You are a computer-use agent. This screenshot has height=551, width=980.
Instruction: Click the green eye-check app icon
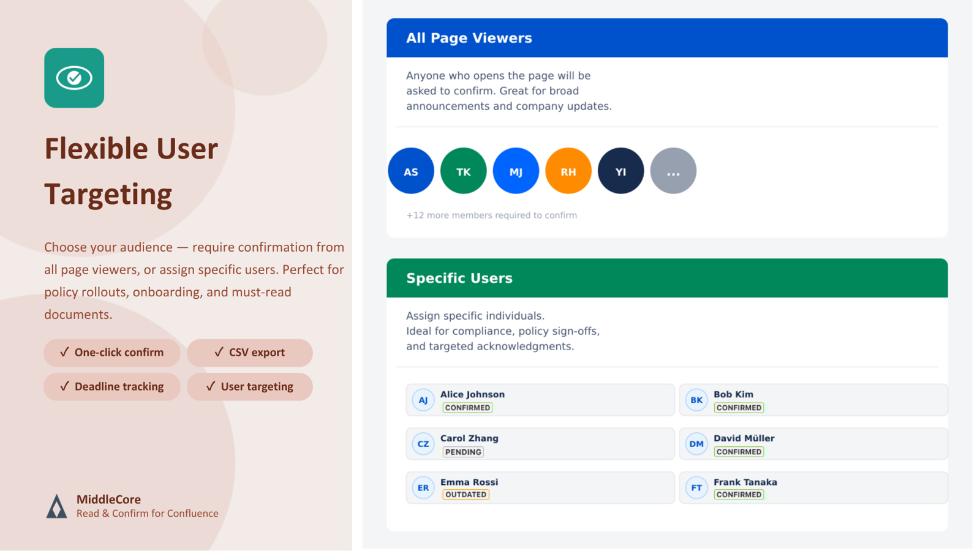point(74,78)
